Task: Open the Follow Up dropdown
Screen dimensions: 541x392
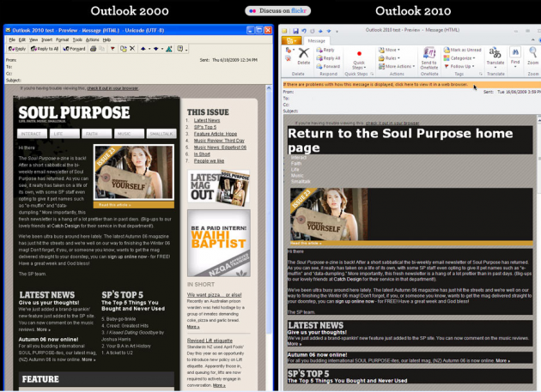Action: pyautogui.click(x=459, y=66)
